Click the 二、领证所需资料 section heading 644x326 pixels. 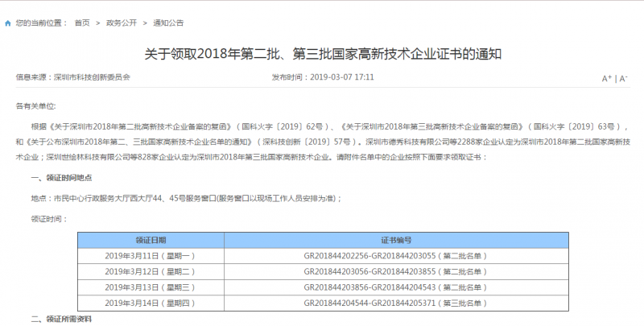coord(64,320)
